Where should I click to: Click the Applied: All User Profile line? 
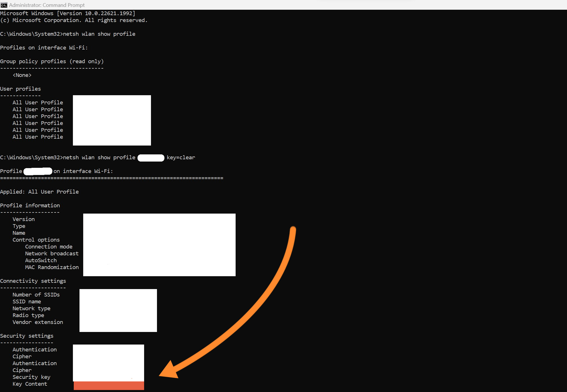39,192
